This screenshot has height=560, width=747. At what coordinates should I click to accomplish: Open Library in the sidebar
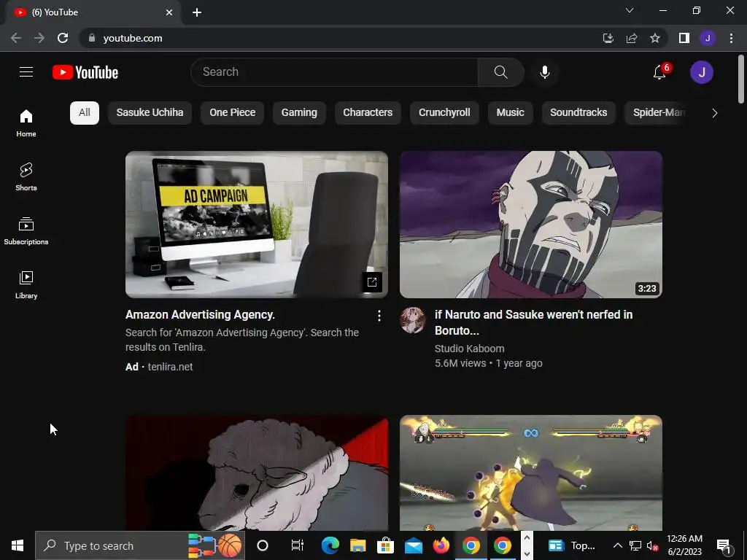26,285
